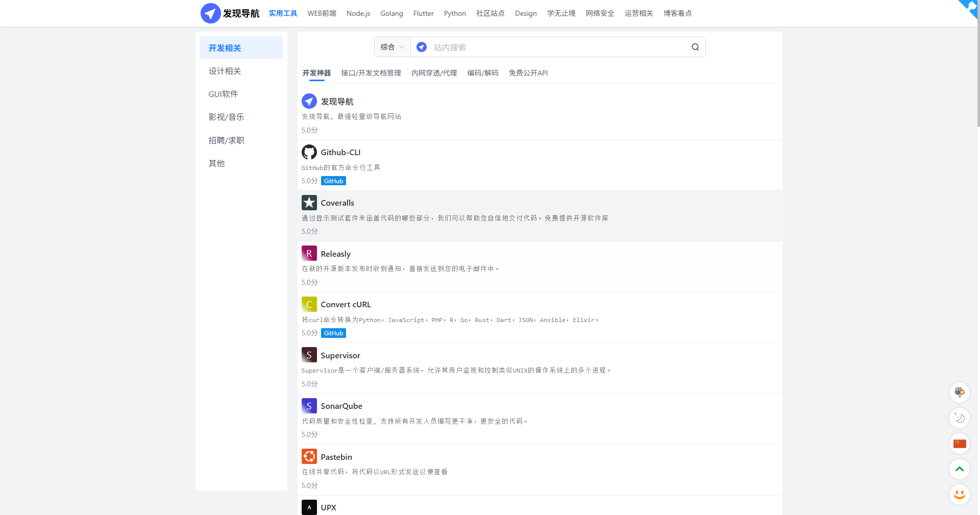Click the 发现导航 entry's blue paper-plane icon
This screenshot has height=515, width=980.
(309, 101)
